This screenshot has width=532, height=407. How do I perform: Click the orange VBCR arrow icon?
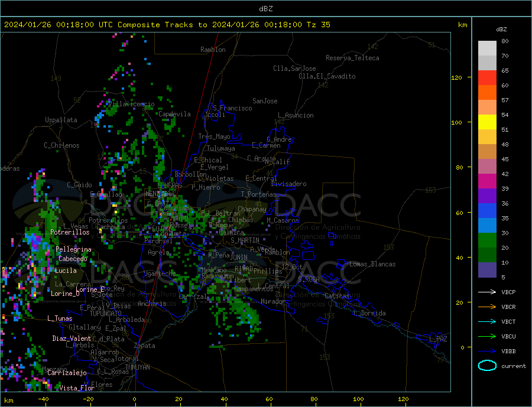tap(487, 307)
